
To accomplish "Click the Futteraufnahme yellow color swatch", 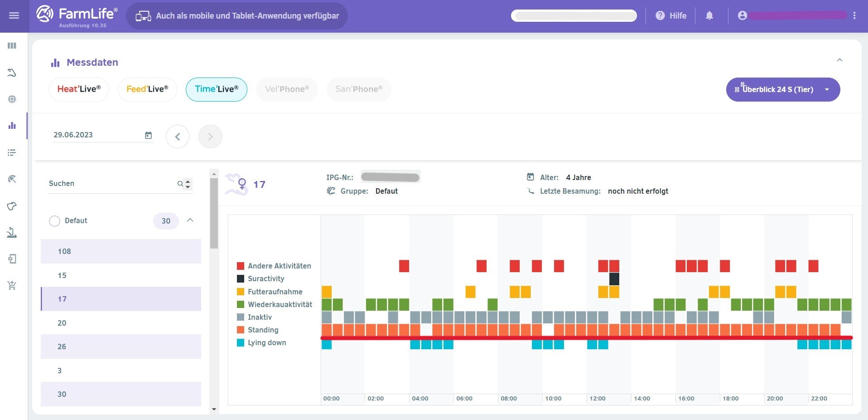I will 241,292.
